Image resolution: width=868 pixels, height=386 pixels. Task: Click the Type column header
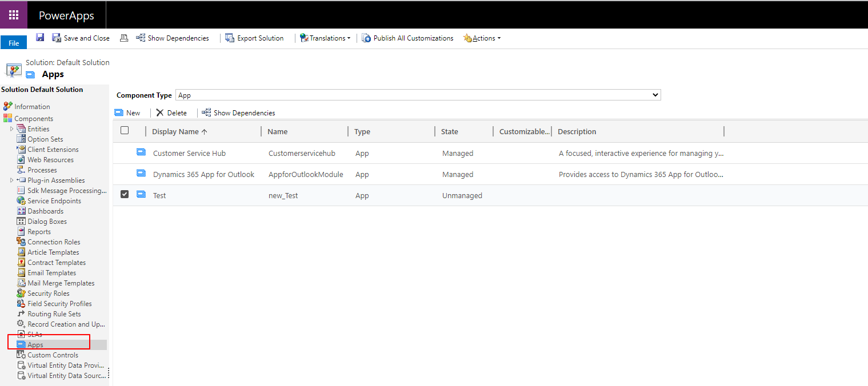point(362,131)
